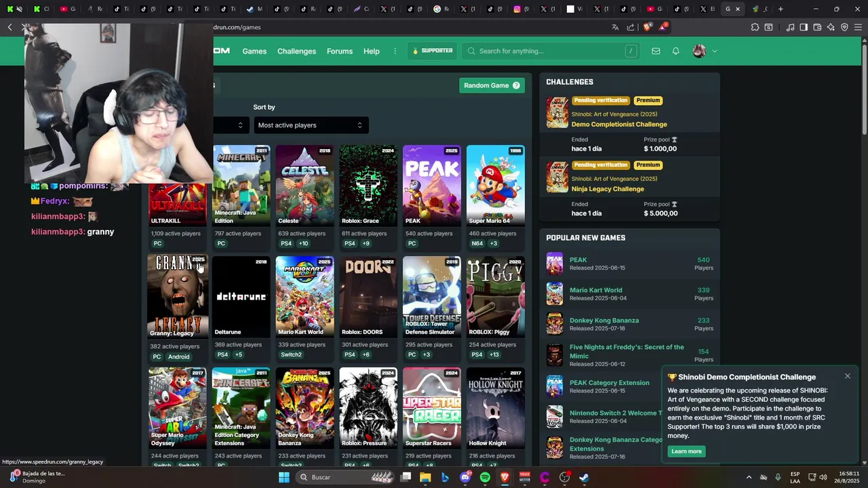Image resolution: width=868 pixels, height=488 pixels.
Task: Open the Hollow Knight game cover
Action: pyautogui.click(x=496, y=408)
